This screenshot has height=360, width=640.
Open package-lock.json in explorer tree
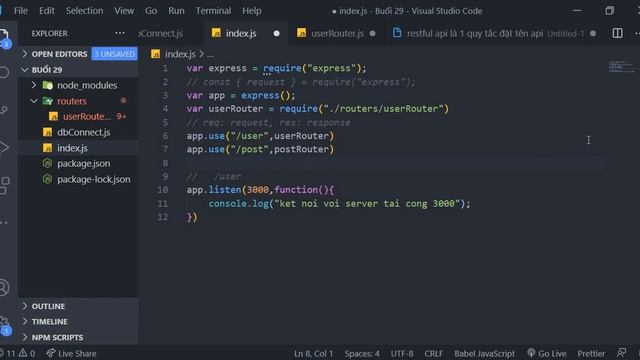(x=87, y=179)
